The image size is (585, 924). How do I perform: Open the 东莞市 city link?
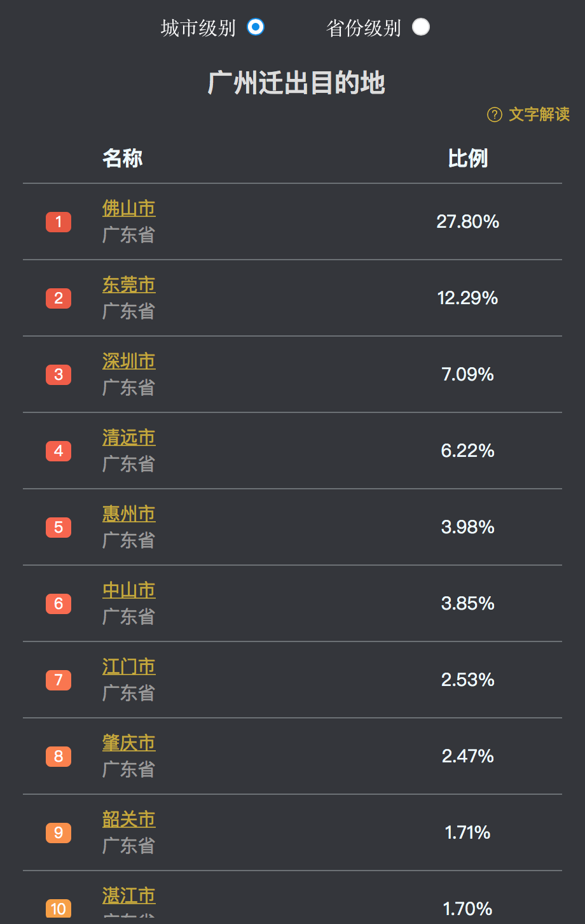(x=129, y=285)
